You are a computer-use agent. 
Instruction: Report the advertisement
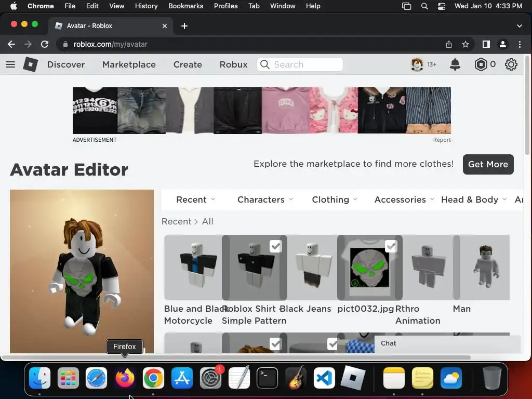coord(442,140)
